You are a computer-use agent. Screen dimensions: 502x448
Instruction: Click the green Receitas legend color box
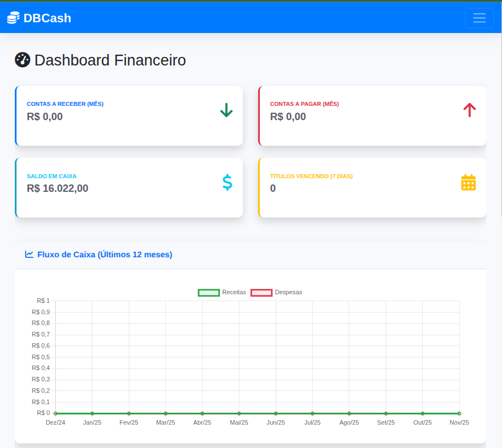pyautogui.click(x=209, y=292)
